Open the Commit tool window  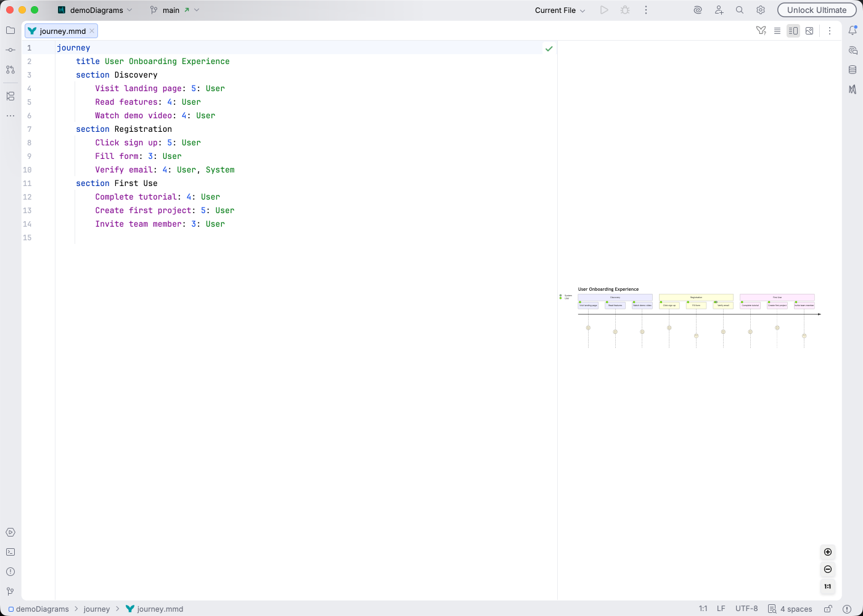point(10,49)
